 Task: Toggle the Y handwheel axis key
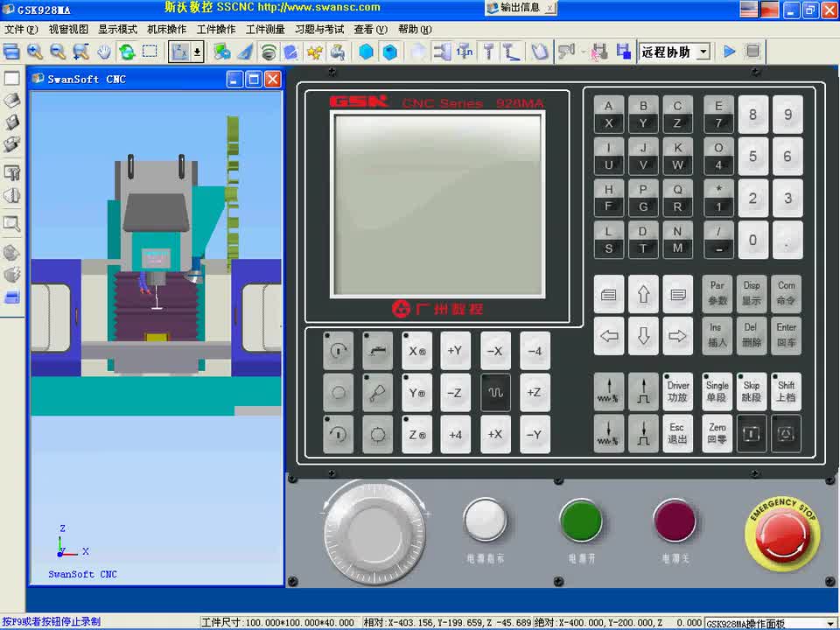[416, 393]
